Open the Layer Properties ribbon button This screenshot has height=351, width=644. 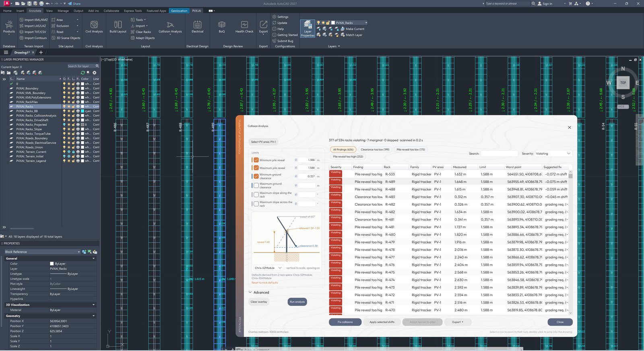point(308,29)
